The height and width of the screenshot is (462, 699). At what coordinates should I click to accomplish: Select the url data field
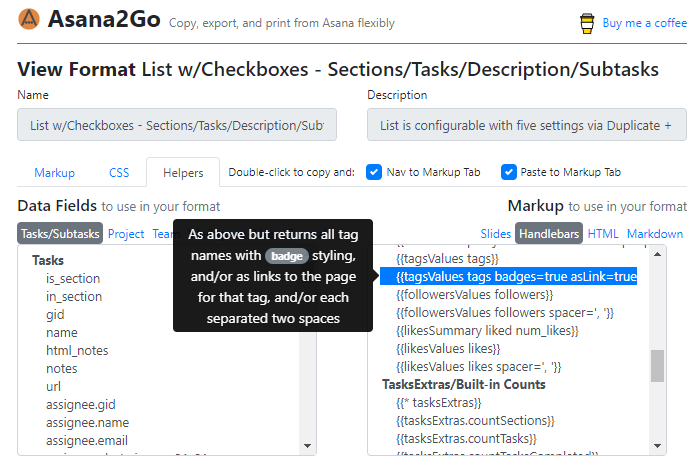pos(53,387)
